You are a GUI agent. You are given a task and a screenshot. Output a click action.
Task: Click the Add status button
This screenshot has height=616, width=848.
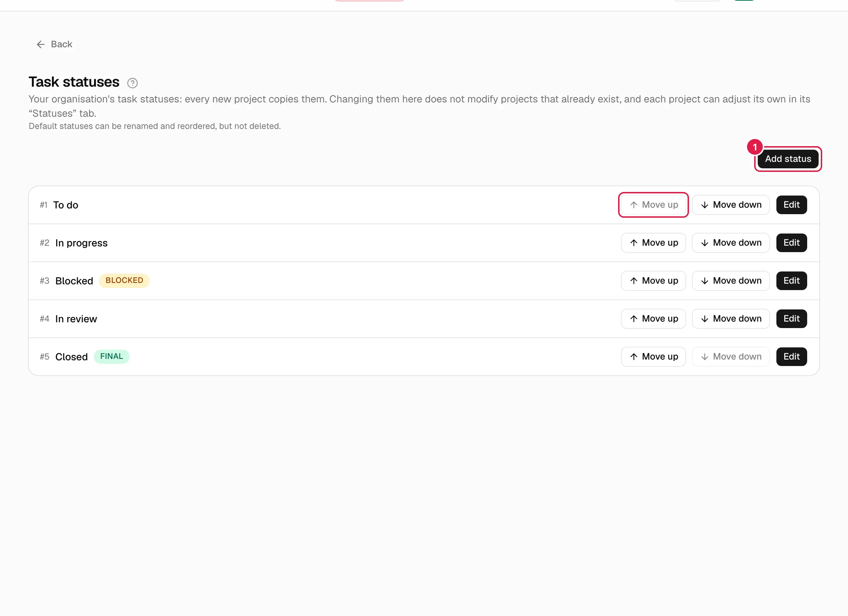click(x=788, y=159)
